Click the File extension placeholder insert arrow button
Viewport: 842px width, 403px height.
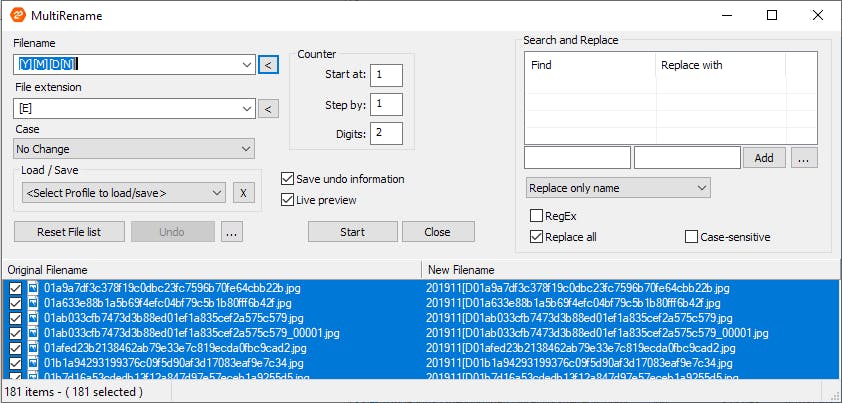[x=268, y=109]
